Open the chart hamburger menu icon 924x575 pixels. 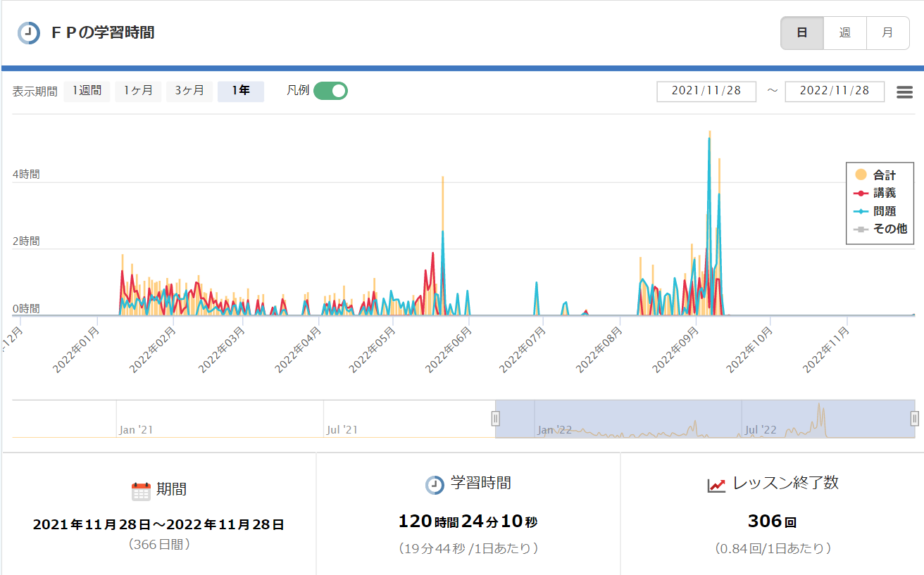pos(904,92)
